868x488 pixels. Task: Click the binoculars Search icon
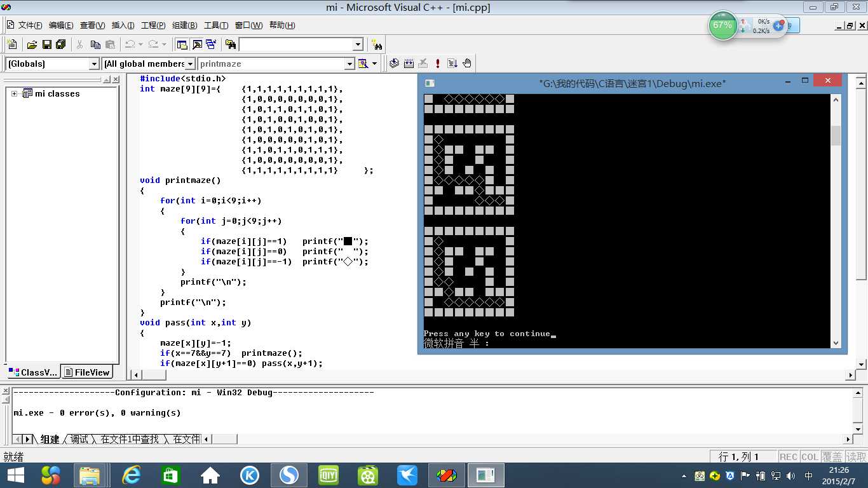pyautogui.click(x=377, y=44)
